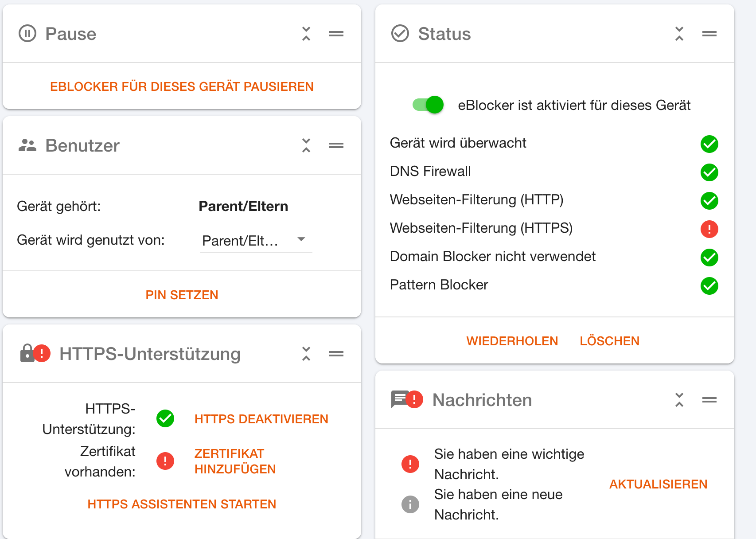Click green check for DNS Firewall
The image size is (756, 539).
(709, 172)
